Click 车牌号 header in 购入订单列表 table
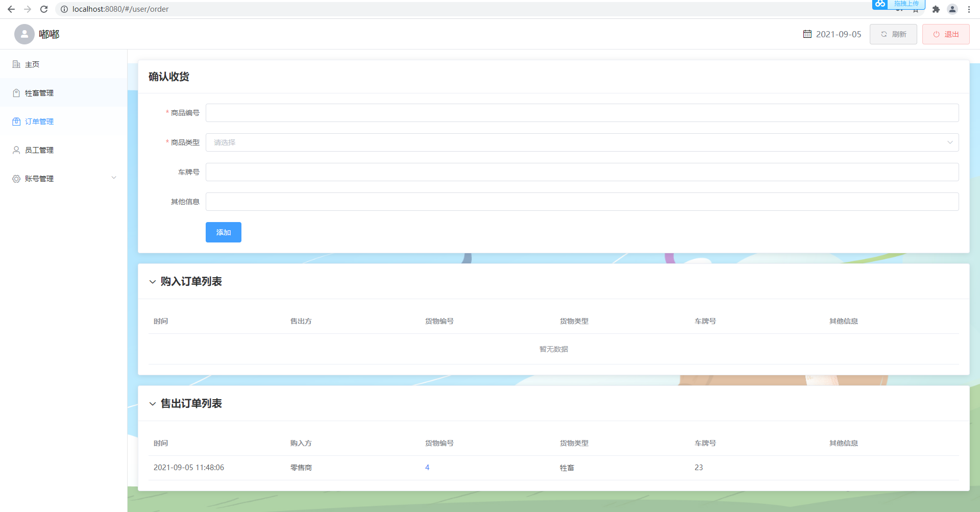 705,321
